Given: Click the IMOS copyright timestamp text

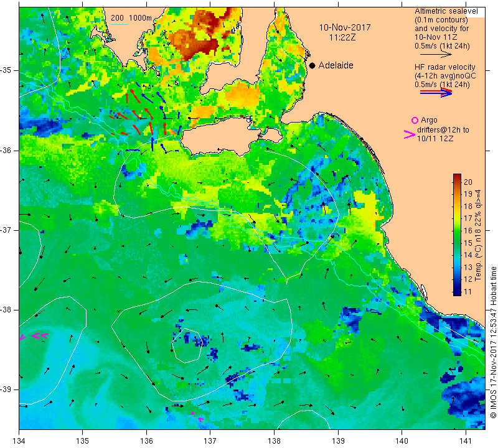Looking at the screenshot, I should (x=493, y=342).
